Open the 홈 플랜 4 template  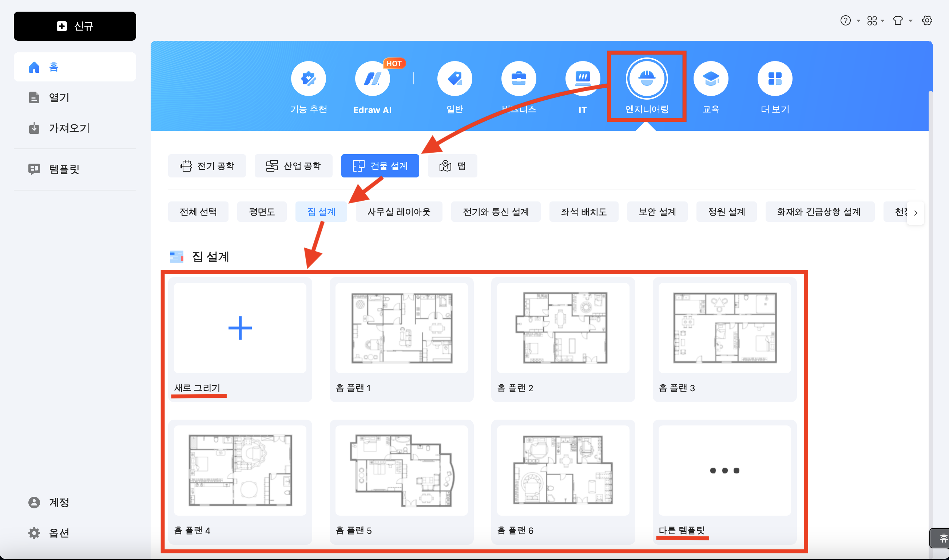click(x=240, y=482)
